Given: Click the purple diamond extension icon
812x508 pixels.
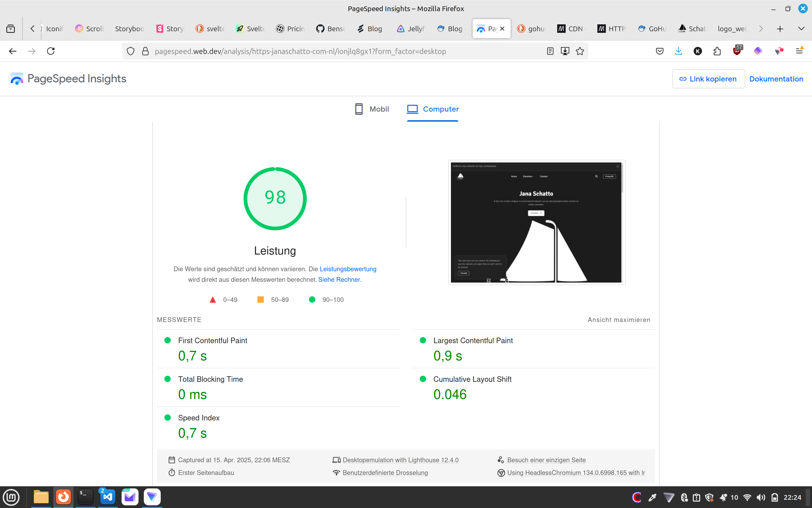Looking at the screenshot, I should pyautogui.click(x=758, y=51).
